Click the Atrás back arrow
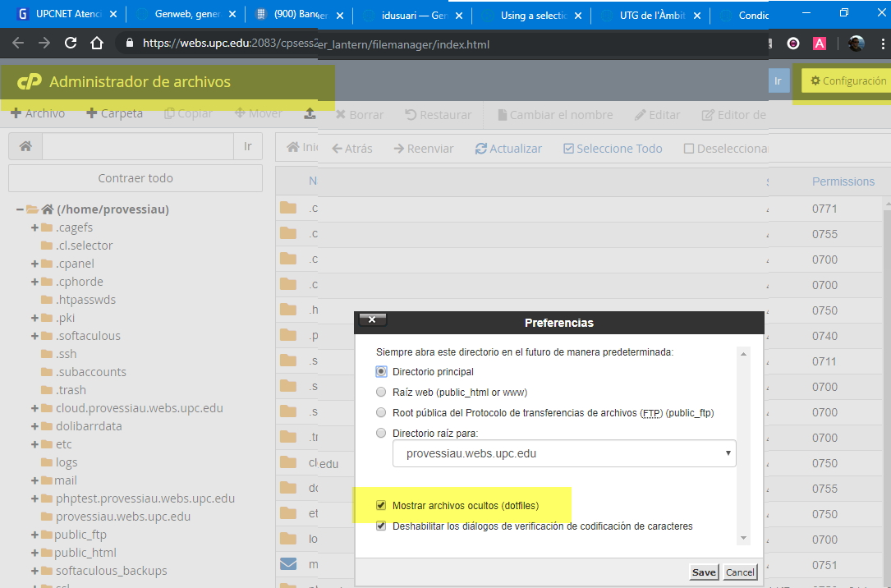 (x=338, y=149)
